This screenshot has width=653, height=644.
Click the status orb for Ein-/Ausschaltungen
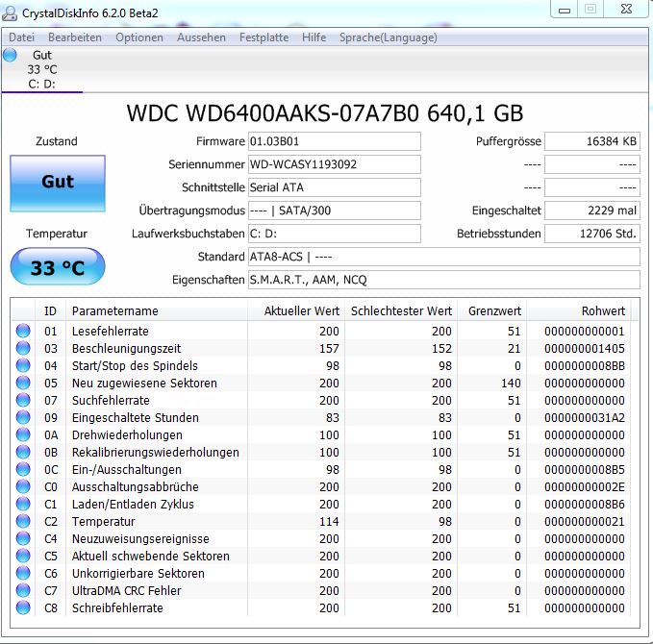[23, 469]
